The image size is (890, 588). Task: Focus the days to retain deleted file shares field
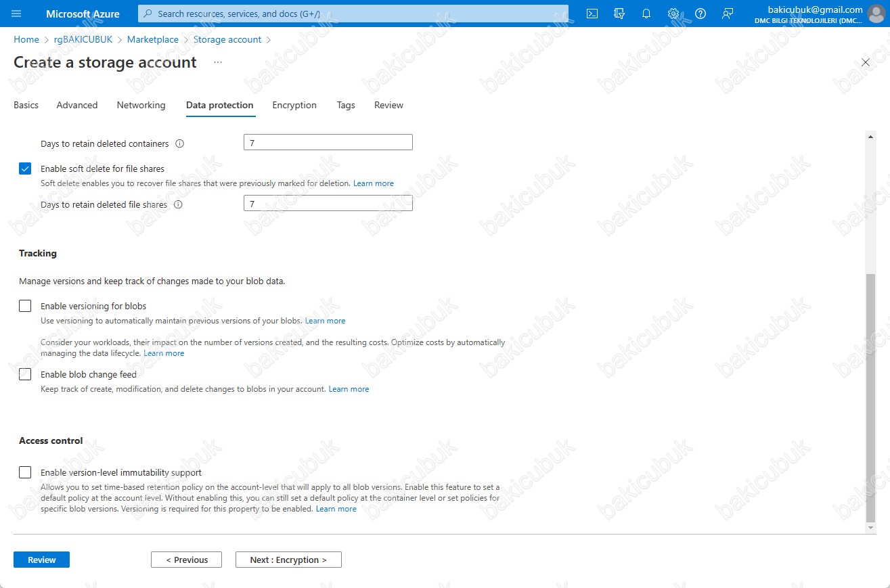pyautogui.click(x=328, y=203)
